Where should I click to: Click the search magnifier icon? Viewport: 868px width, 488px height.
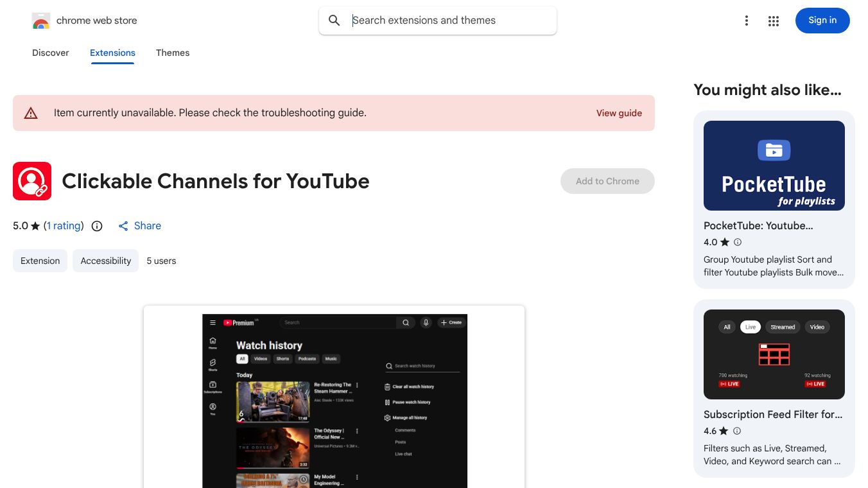[x=334, y=21]
